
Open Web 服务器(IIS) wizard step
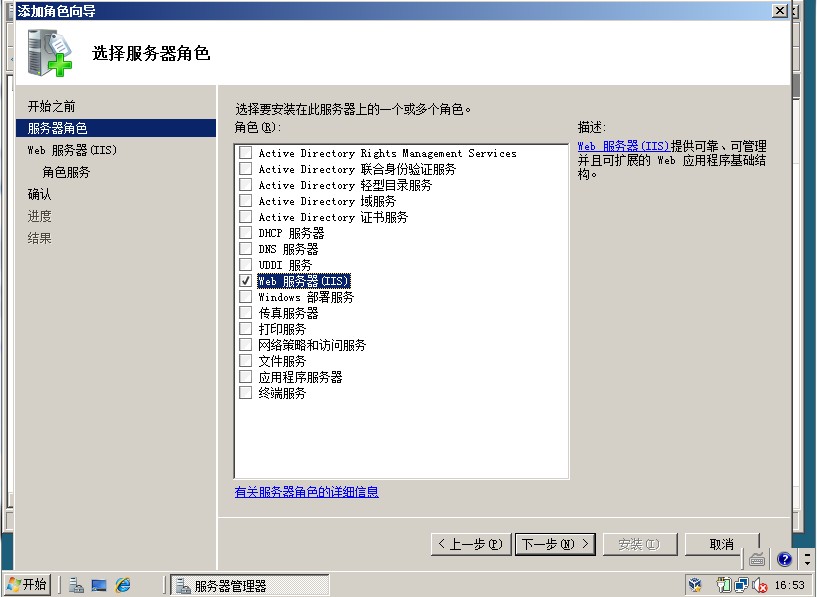tap(72, 150)
